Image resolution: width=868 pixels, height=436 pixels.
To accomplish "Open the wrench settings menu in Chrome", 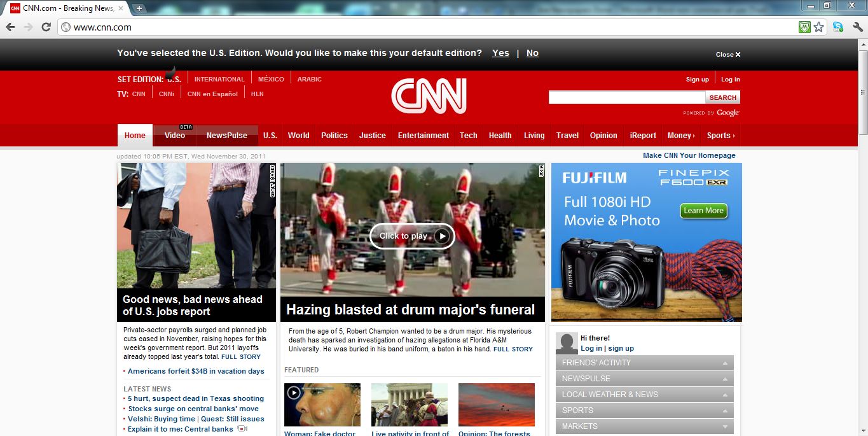I will coord(857,27).
